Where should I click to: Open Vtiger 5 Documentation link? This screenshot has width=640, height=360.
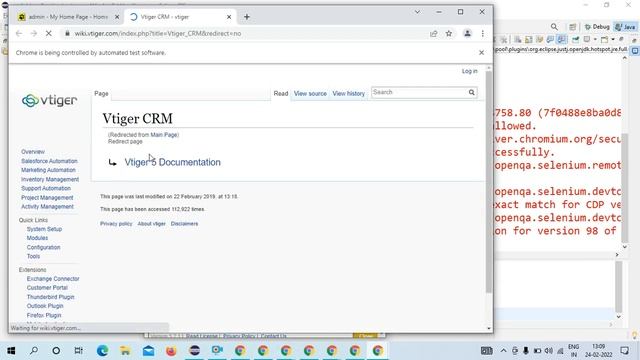pos(173,162)
